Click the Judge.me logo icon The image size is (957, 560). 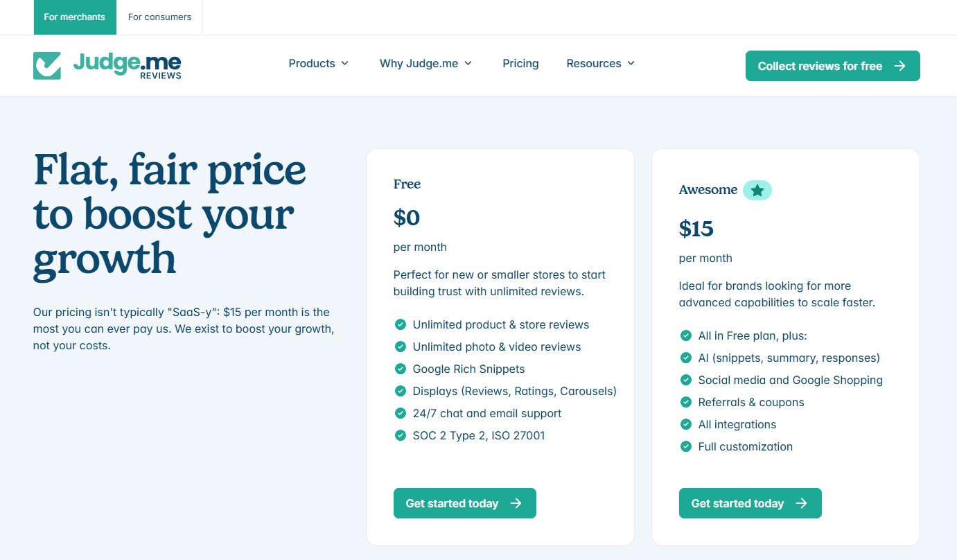point(46,65)
